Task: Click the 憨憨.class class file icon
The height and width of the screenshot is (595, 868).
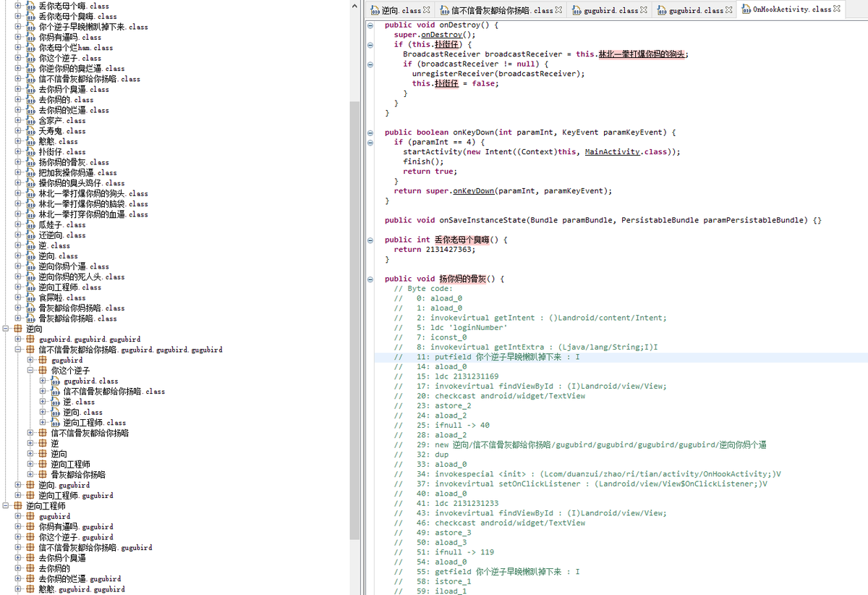Action: 31,142
